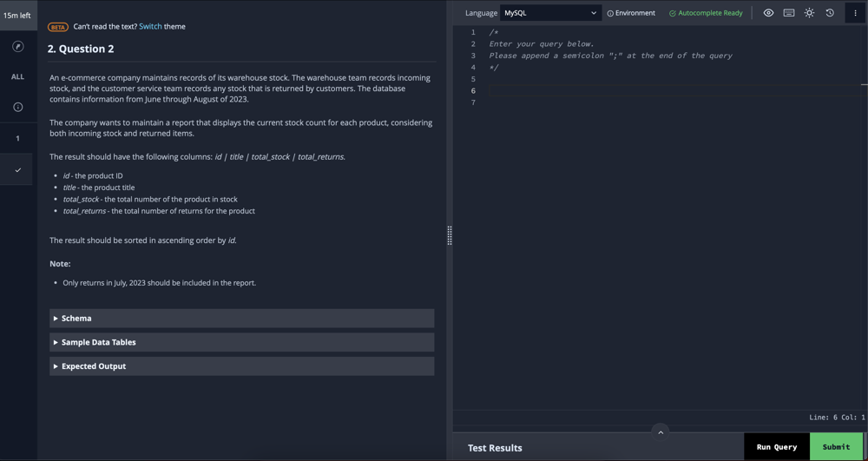Open keyboard shortcuts icon

coord(789,13)
